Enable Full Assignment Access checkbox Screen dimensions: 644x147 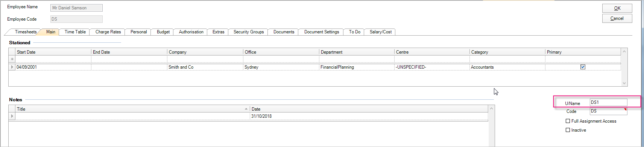click(x=568, y=121)
